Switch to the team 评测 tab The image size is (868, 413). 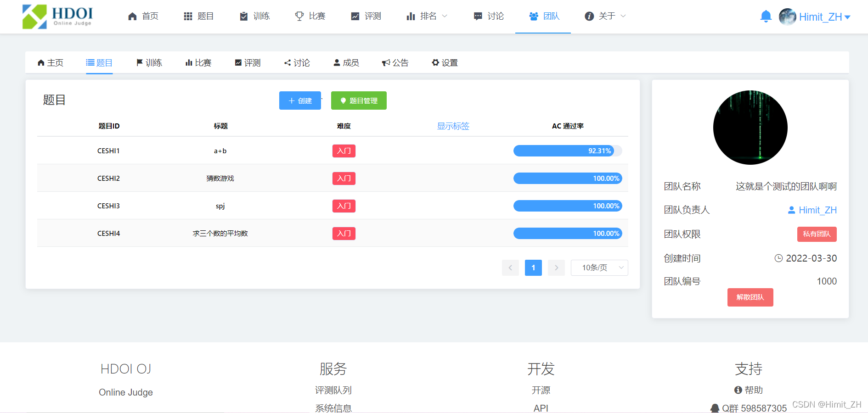tap(248, 63)
